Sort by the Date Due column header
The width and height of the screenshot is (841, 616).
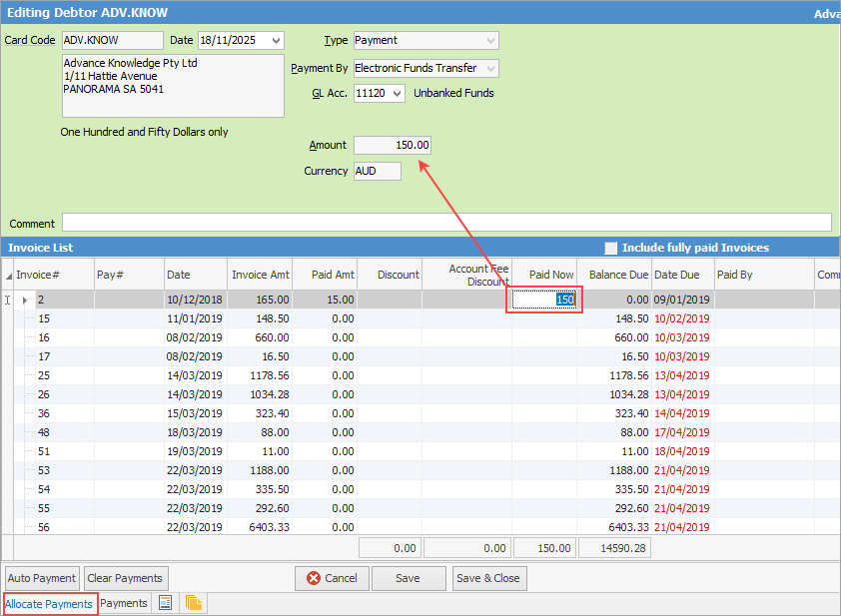[x=683, y=275]
